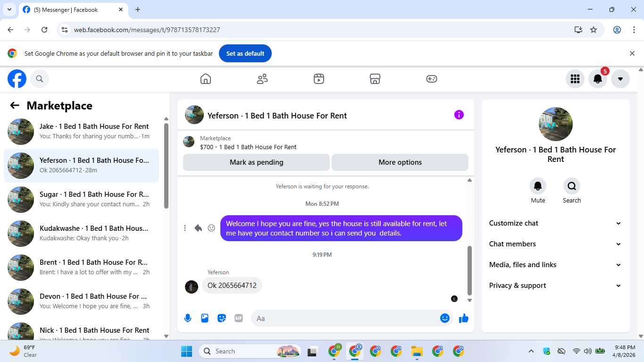The width and height of the screenshot is (644, 362).
Task: Open the Video (Reels) icon
Action: [319, 79]
